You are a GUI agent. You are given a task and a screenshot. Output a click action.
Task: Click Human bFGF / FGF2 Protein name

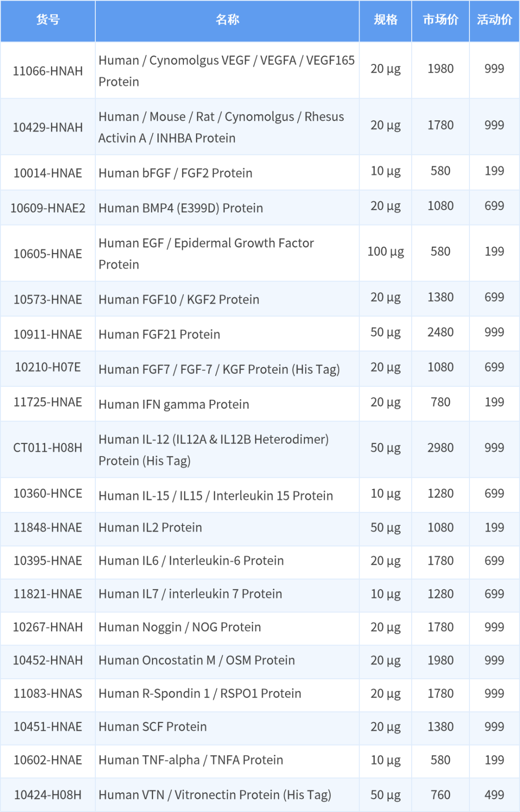point(176,173)
